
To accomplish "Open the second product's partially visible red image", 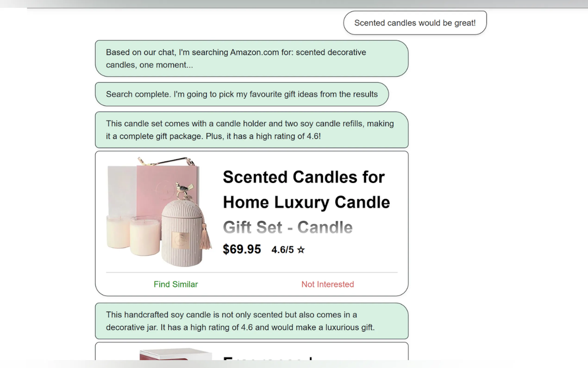I will point(175,355).
